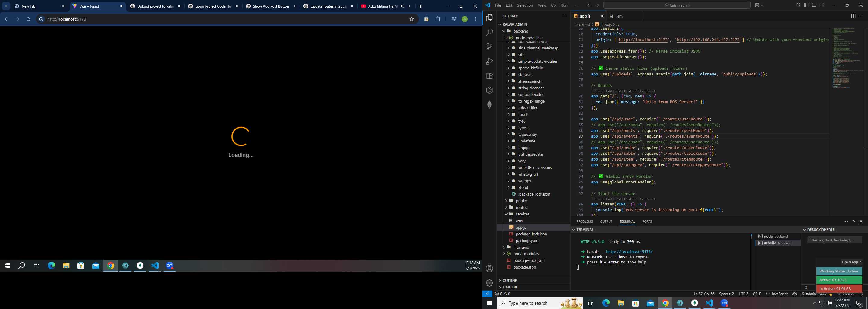Open Source Control view in activity bar
868x309 pixels.
click(x=489, y=47)
